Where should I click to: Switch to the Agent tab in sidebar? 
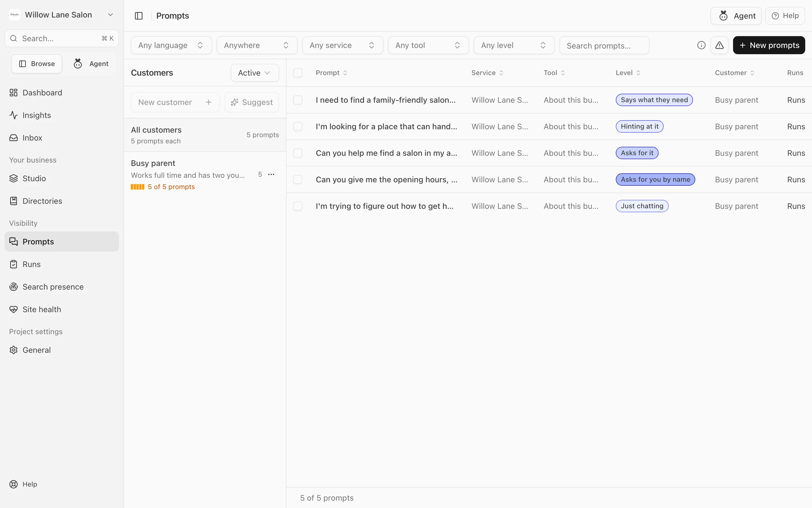[91, 64]
